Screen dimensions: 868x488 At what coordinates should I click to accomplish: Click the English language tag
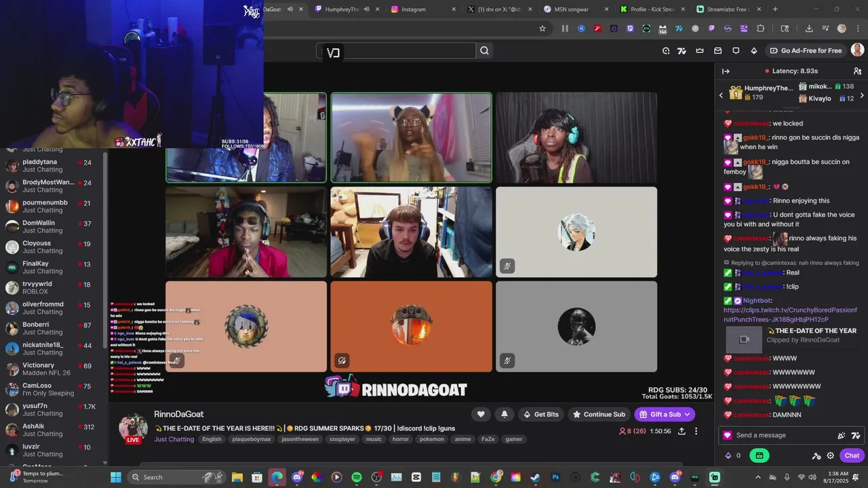[x=212, y=439]
